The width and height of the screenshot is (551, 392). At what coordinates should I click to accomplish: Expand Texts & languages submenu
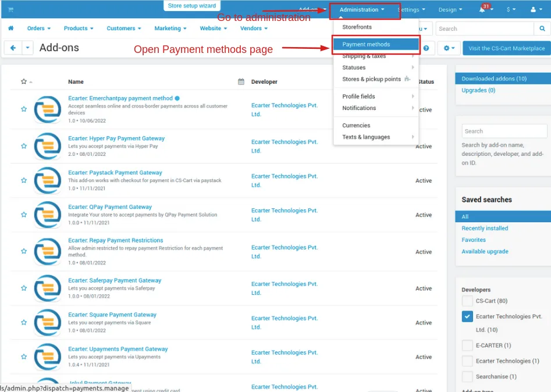[x=376, y=137]
